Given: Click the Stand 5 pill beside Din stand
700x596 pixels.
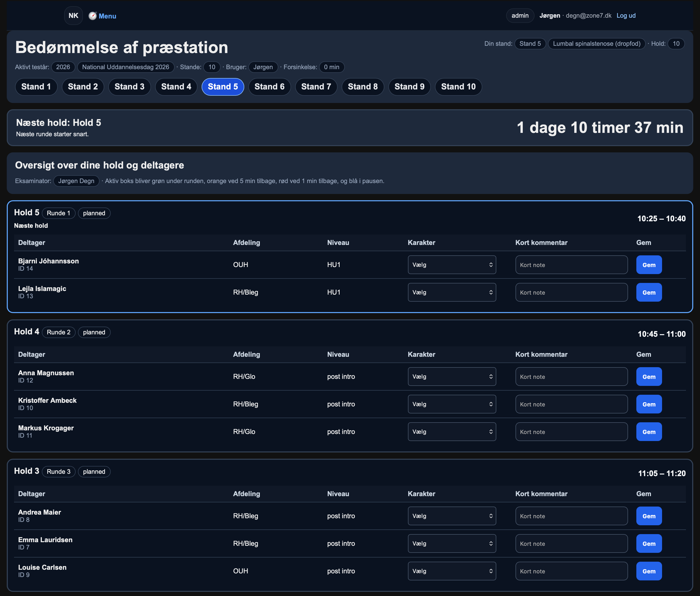Looking at the screenshot, I should pyautogui.click(x=530, y=44).
